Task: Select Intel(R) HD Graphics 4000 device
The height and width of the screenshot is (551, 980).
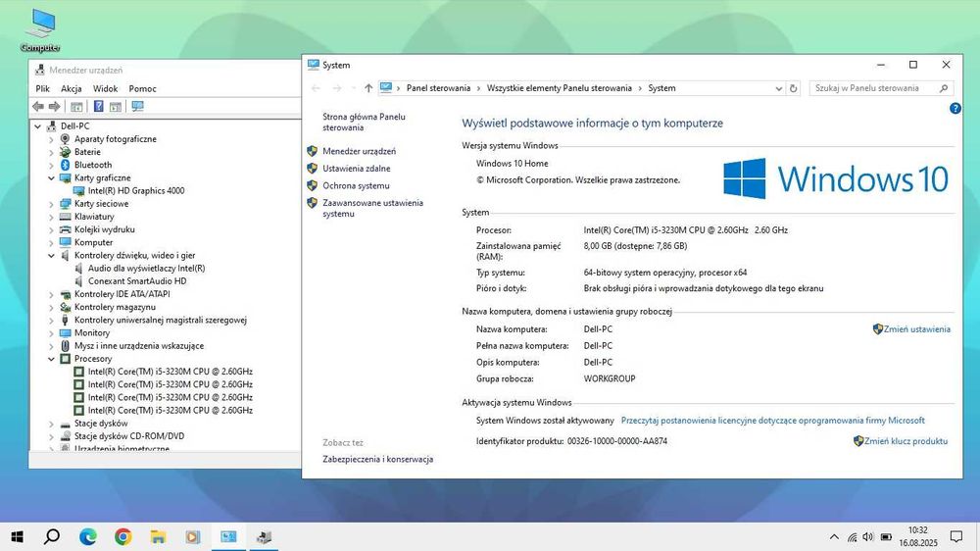Action: tap(135, 191)
